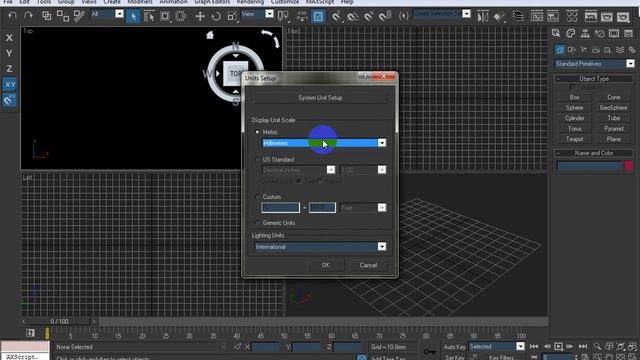
Task: Click the ViewCube home icon in Top viewport
Action: coord(210,35)
